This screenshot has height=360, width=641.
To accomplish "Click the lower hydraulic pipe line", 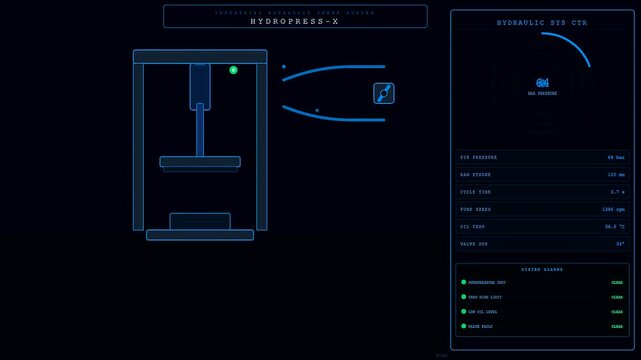I will 334,115.
